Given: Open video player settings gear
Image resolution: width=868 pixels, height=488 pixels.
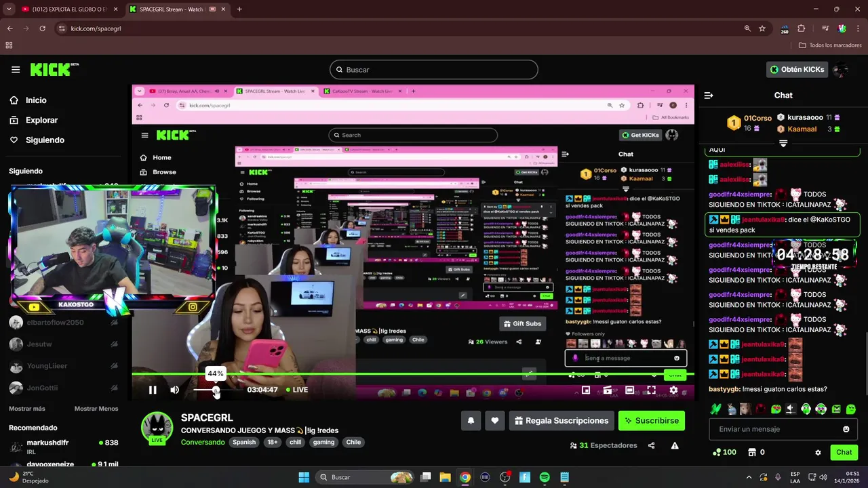Looking at the screenshot, I should coord(673,390).
